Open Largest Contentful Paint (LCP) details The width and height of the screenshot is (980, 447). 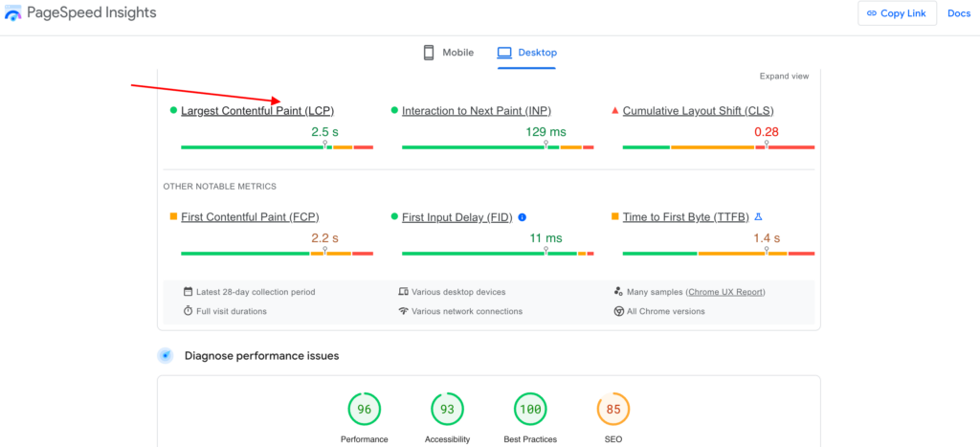tap(257, 111)
